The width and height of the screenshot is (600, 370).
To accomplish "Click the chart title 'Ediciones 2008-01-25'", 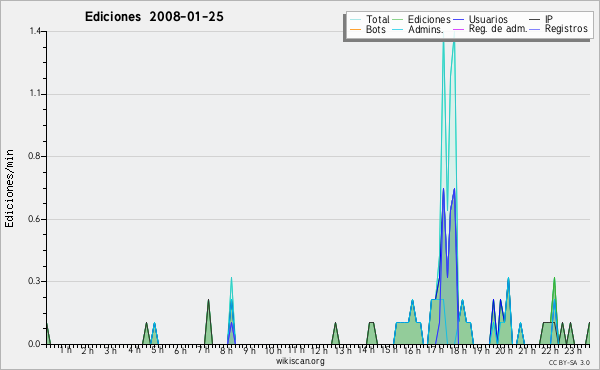I will pos(154,17).
